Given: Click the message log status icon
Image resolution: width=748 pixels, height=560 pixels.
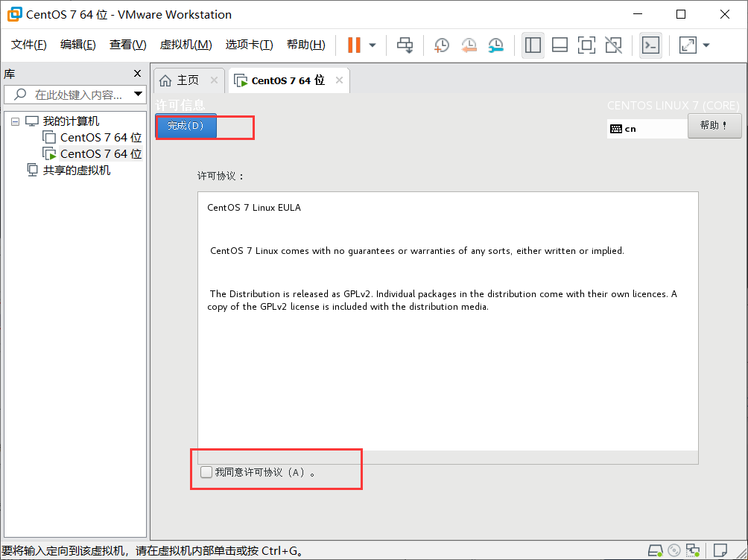Looking at the screenshot, I should [x=720, y=550].
